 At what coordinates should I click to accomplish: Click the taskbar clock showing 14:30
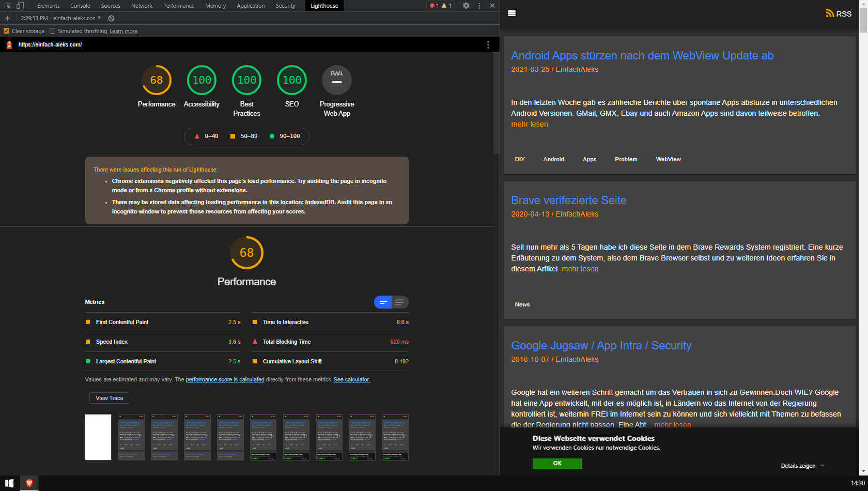(x=858, y=483)
